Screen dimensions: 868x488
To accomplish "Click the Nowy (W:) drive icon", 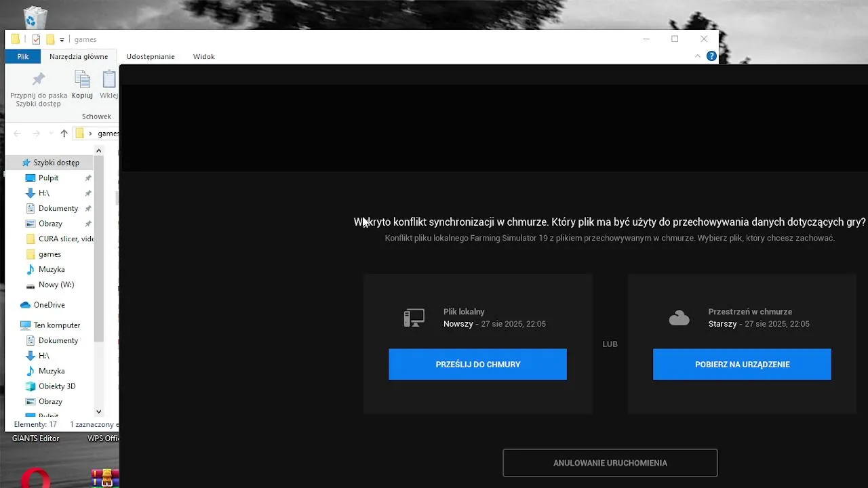I will pyautogui.click(x=30, y=285).
